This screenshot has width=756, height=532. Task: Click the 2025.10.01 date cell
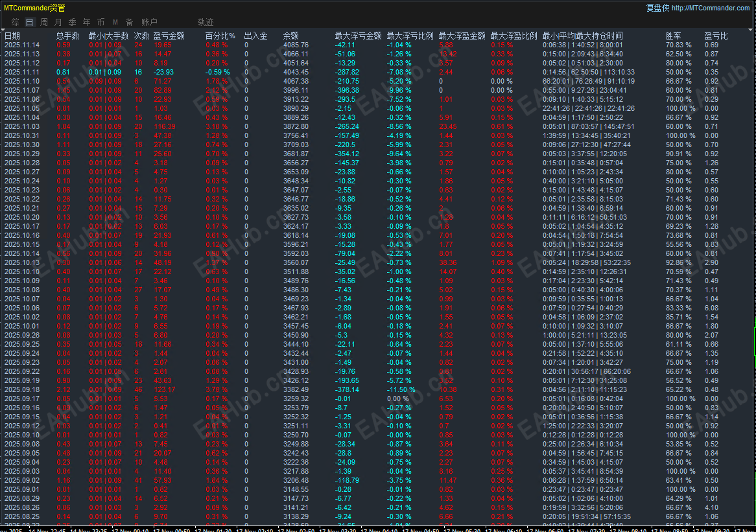(21, 326)
